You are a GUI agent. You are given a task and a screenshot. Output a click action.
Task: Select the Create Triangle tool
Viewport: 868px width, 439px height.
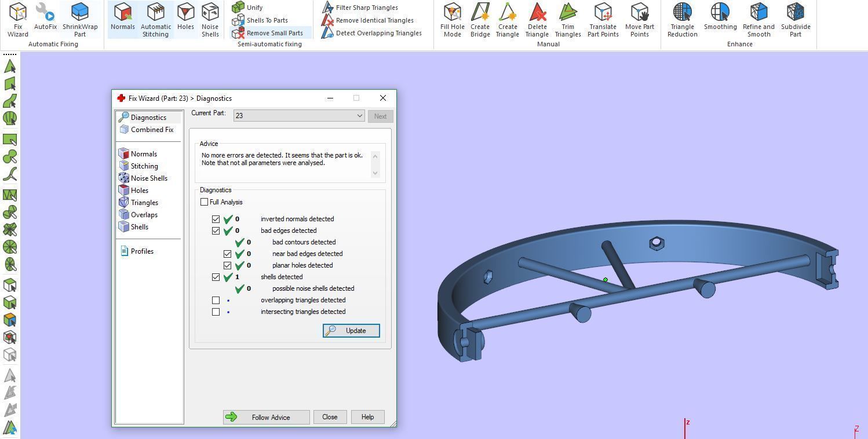click(507, 20)
